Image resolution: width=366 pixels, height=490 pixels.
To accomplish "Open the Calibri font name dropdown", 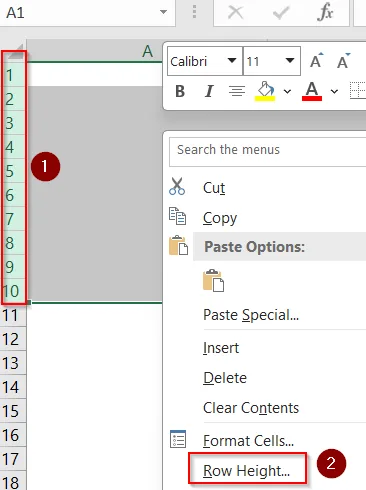I will (x=232, y=61).
